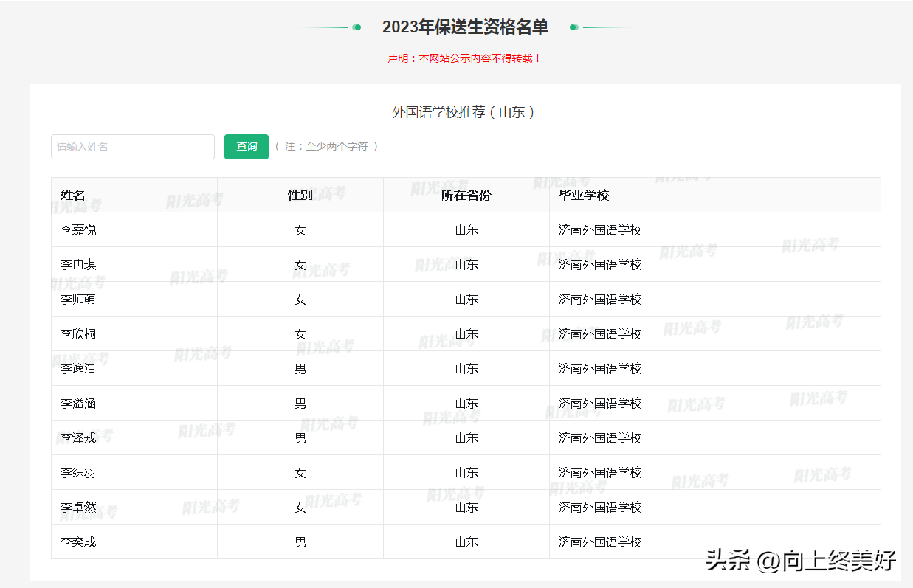Click the 性别 column header
Image resolution: width=913 pixels, height=588 pixels.
coord(300,196)
